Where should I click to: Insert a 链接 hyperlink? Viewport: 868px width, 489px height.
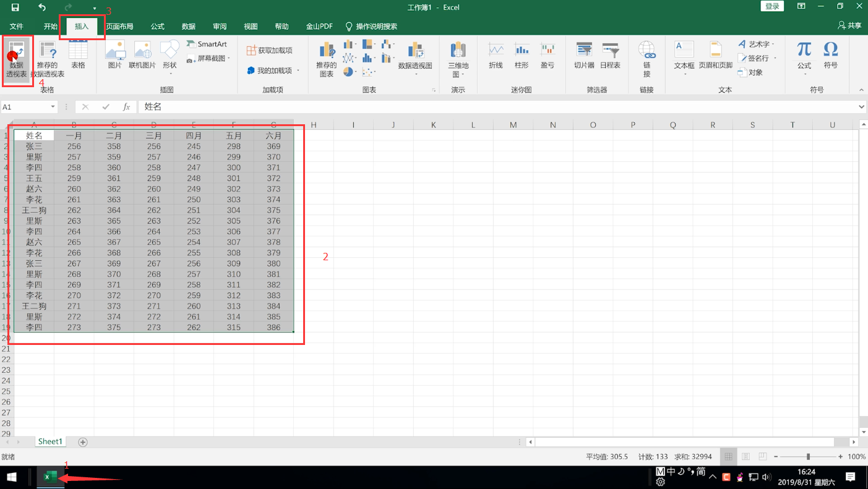pos(647,59)
